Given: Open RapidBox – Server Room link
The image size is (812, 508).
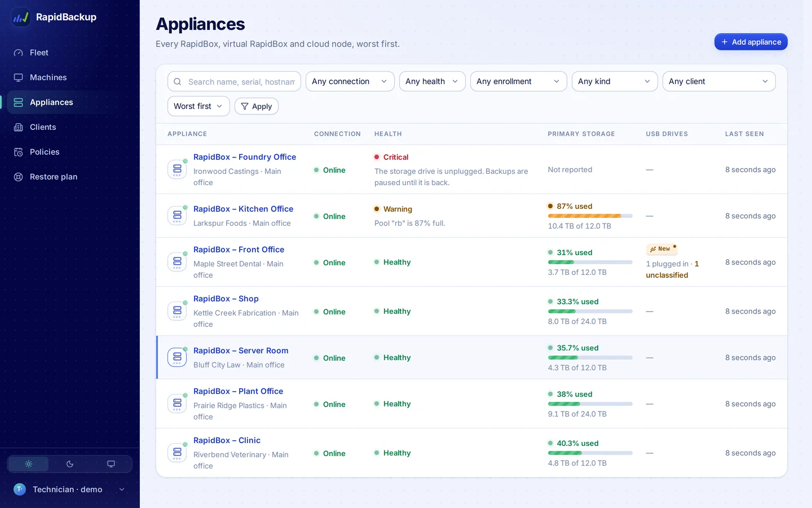Looking at the screenshot, I should 241,351.
